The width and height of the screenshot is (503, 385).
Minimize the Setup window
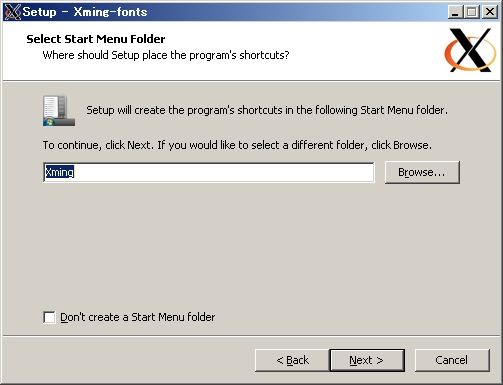coord(455,12)
